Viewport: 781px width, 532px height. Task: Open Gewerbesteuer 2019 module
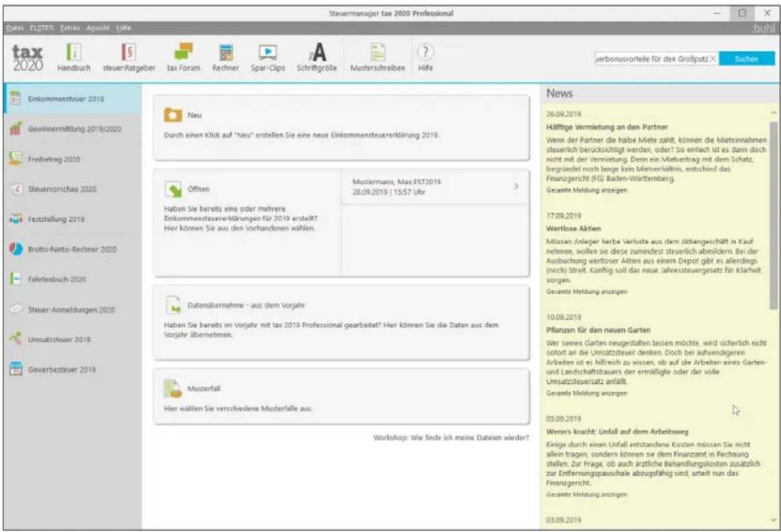(x=73, y=370)
